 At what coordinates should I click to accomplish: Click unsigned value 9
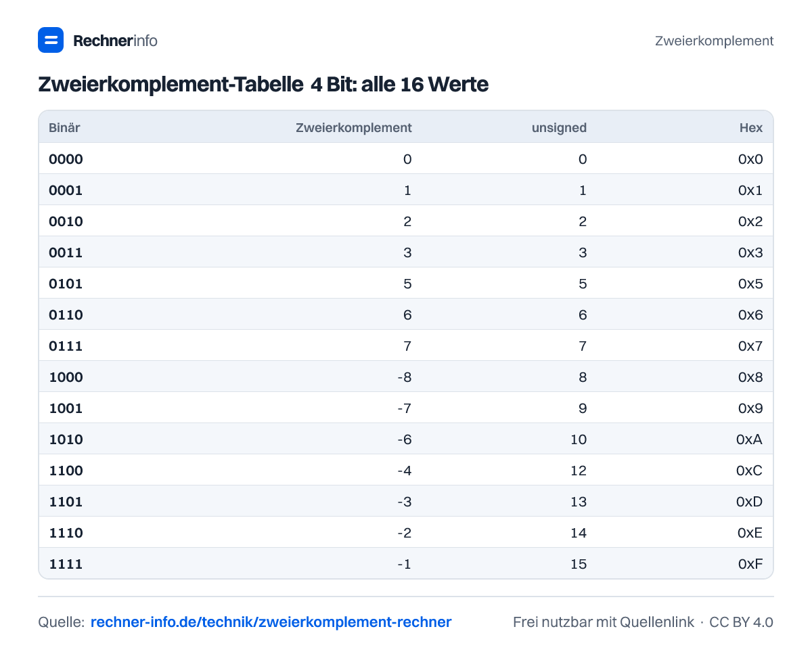click(583, 408)
